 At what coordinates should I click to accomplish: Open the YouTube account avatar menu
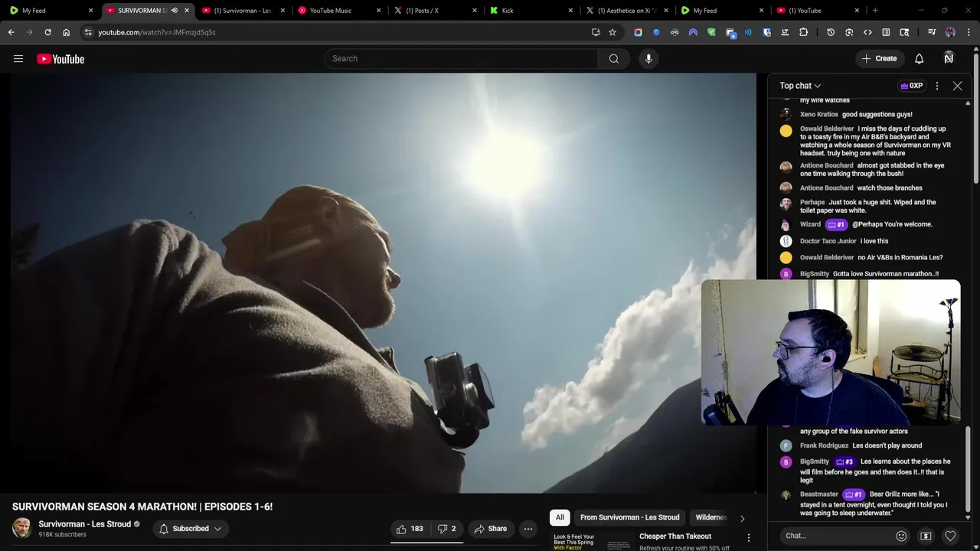(949, 58)
